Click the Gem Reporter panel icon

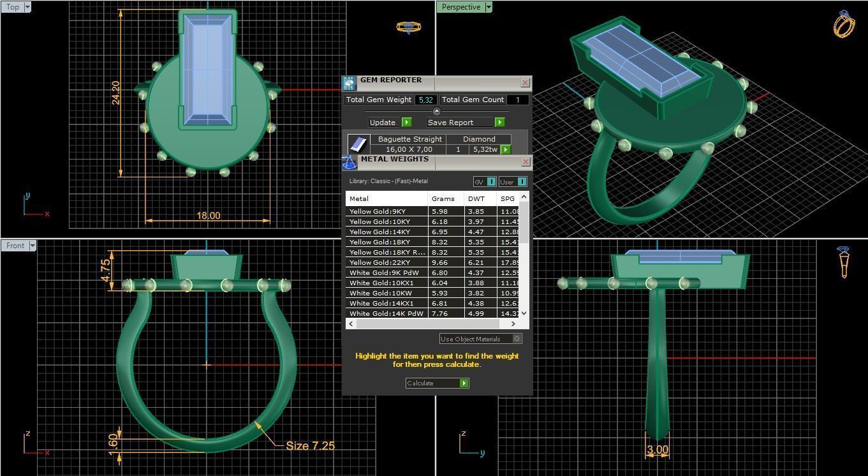tap(349, 84)
